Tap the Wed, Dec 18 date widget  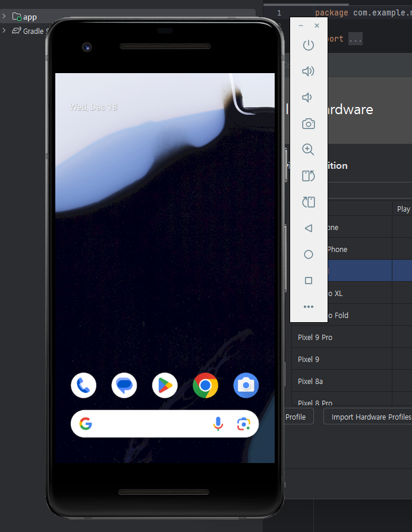[x=93, y=107]
